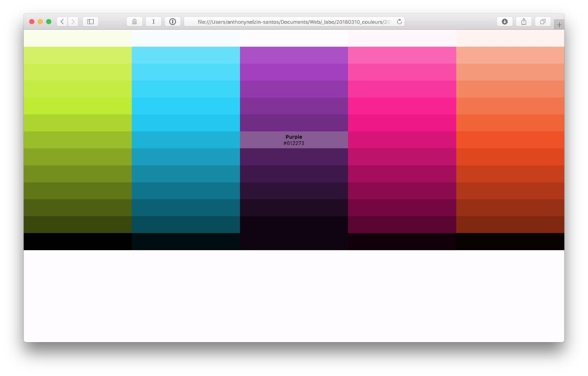The width and height of the screenshot is (588, 376).
Task: Click the lightest salmon orange swatch
Action: pyautogui.click(x=510, y=55)
